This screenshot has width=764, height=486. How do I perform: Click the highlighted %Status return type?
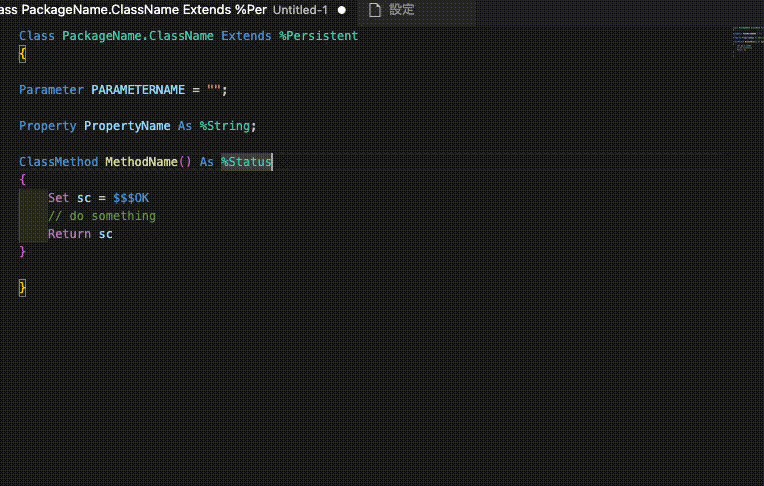[x=246, y=162]
